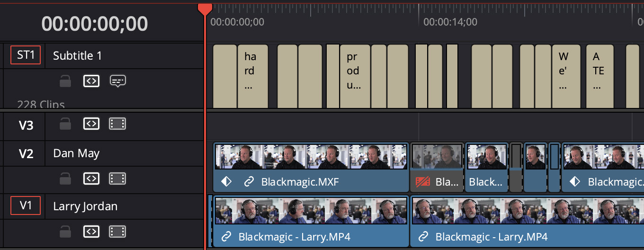Disable the Dan May video track
The height and width of the screenshot is (250, 644).
[117, 179]
